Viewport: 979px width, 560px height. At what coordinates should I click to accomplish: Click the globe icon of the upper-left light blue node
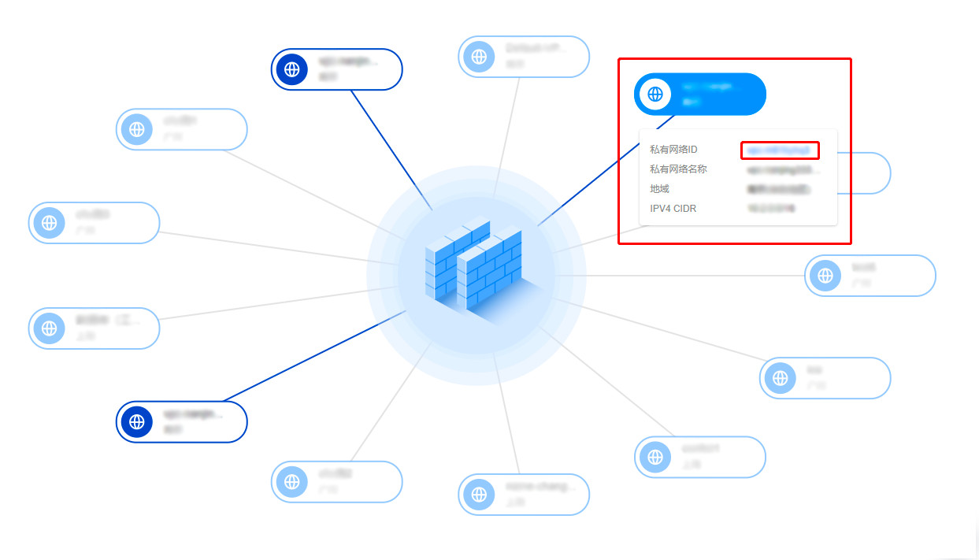(x=137, y=129)
